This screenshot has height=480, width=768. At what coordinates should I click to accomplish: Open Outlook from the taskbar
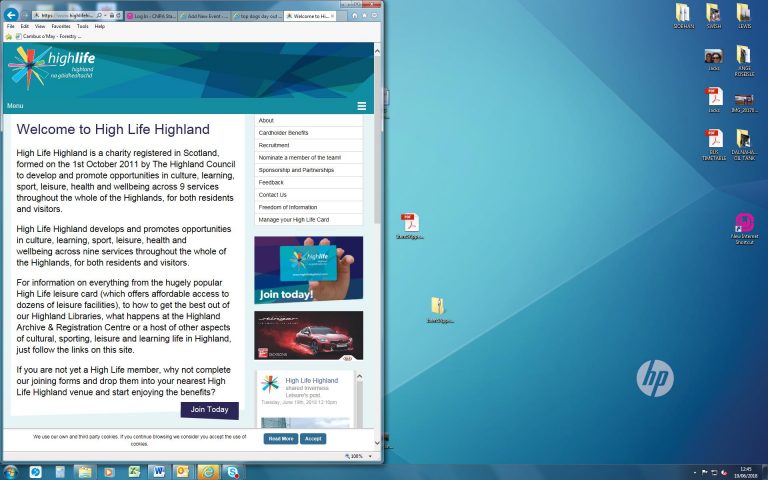point(183,472)
